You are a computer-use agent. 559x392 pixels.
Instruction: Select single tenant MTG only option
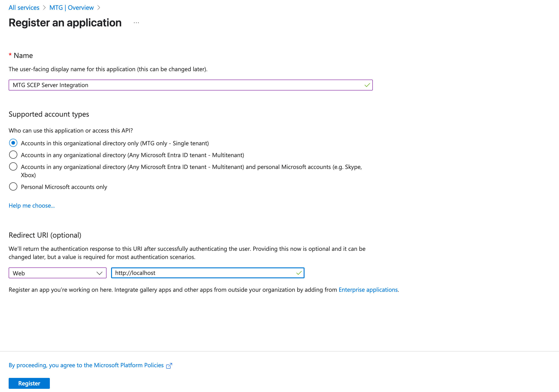13,143
